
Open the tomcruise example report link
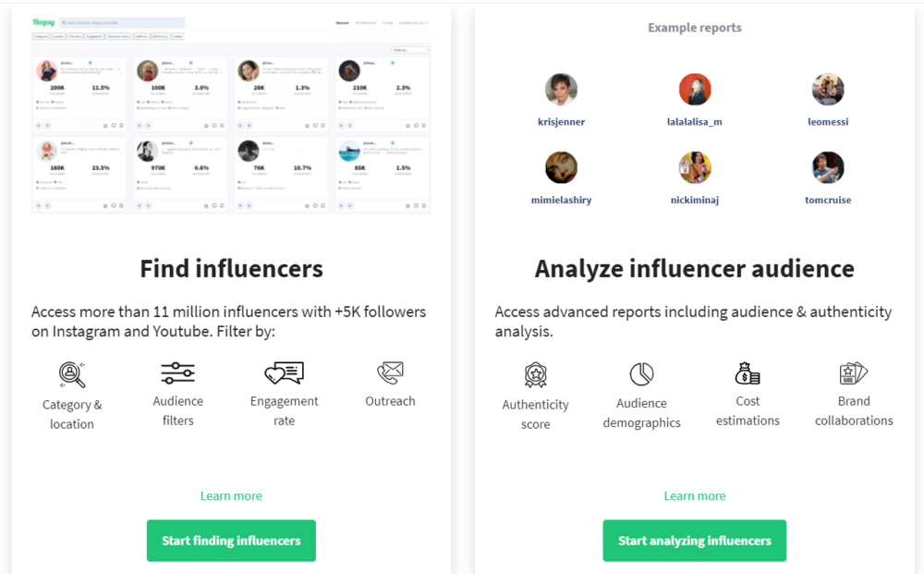828,200
